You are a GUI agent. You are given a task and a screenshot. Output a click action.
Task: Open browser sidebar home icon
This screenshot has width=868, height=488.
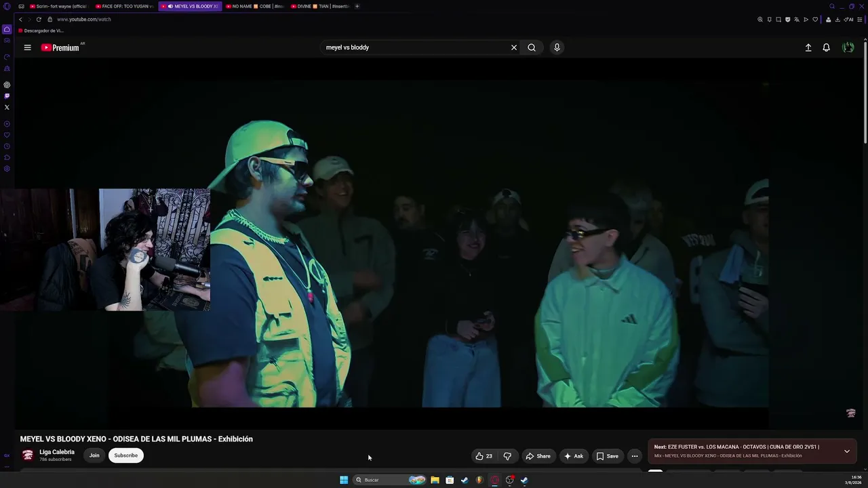point(7,30)
